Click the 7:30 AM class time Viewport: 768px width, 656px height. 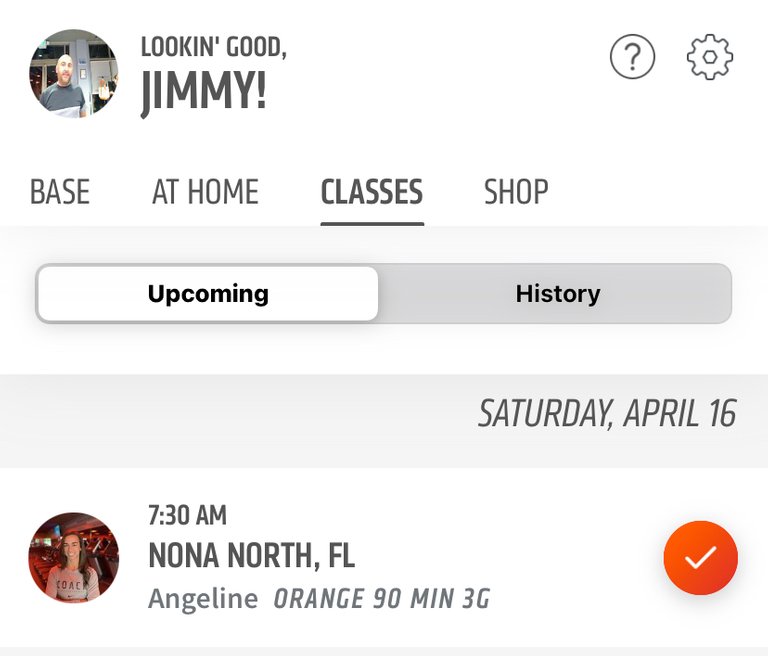click(x=187, y=516)
